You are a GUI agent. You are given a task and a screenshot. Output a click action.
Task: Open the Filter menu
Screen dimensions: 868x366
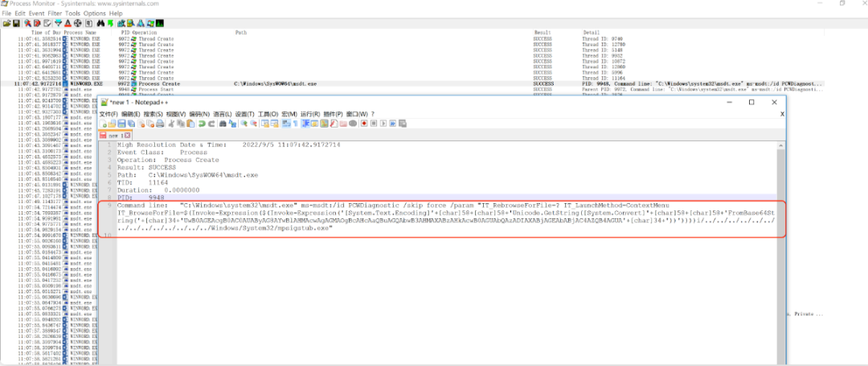tap(55, 13)
